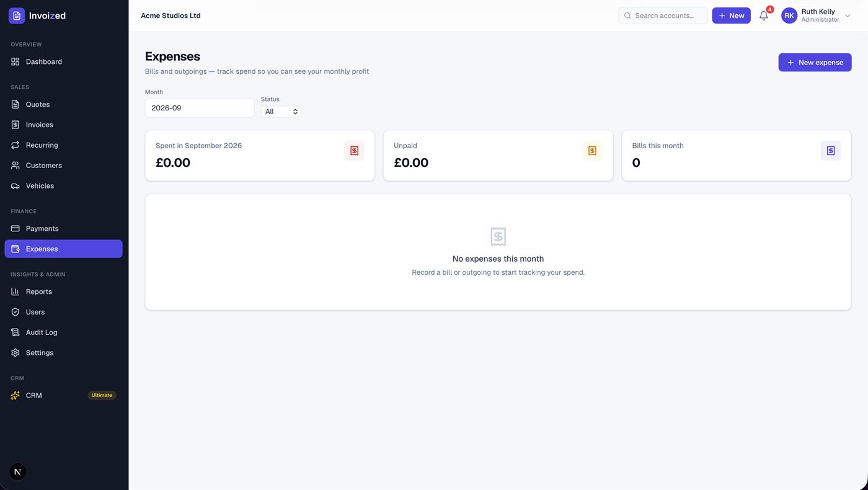Open the Audit Log
Viewport: 868px width, 490px height.
click(x=63, y=332)
